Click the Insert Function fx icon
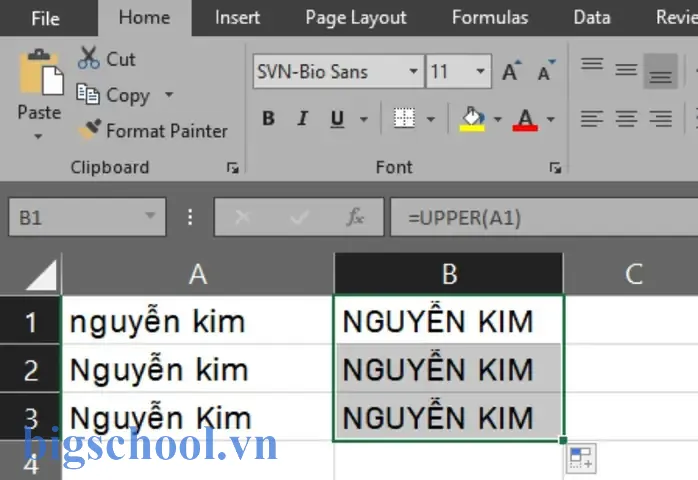The height and width of the screenshot is (480, 698). pos(355,217)
